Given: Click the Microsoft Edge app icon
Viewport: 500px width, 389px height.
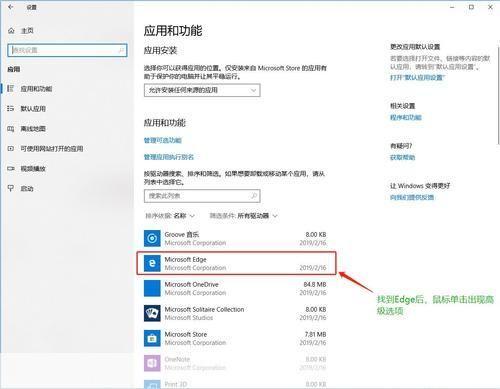Looking at the screenshot, I should point(152,263).
